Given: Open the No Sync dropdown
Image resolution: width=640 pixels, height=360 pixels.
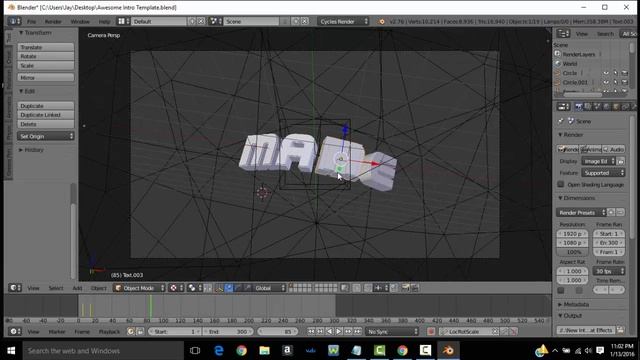Looking at the screenshot, I should pyautogui.click(x=392, y=331).
